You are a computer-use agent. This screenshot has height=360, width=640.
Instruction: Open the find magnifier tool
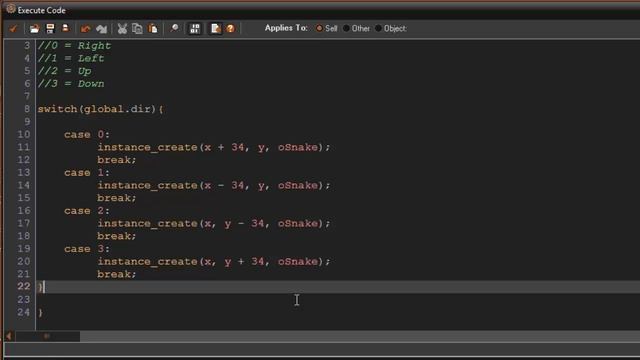(174, 29)
